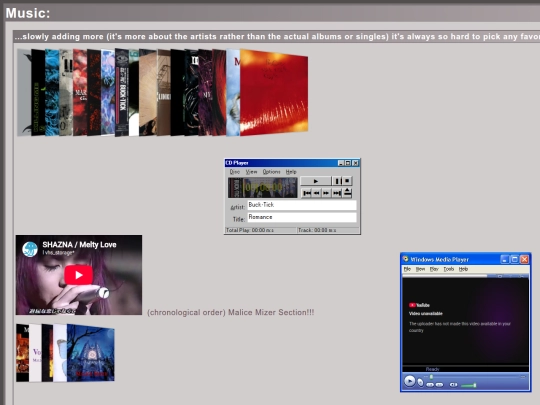The width and height of the screenshot is (540, 405).
Task: Select the Buck-Tick spine album cover
Action: pyautogui.click(x=122, y=92)
